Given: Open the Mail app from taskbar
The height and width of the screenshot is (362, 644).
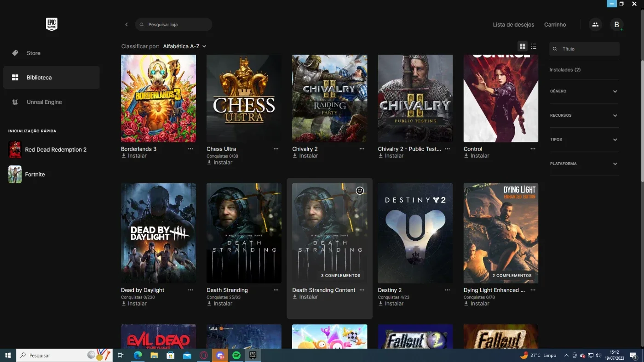Looking at the screenshot, I should (x=187, y=355).
